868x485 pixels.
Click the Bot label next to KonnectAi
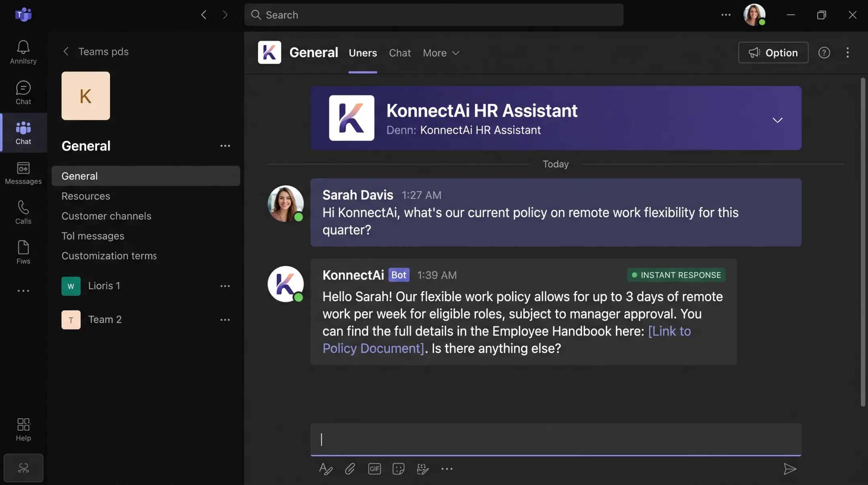click(x=399, y=275)
